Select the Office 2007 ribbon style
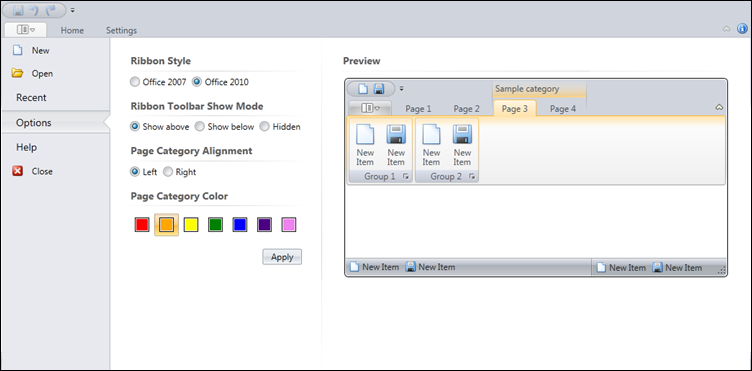The image size is (752, 371). pos(158,82)
